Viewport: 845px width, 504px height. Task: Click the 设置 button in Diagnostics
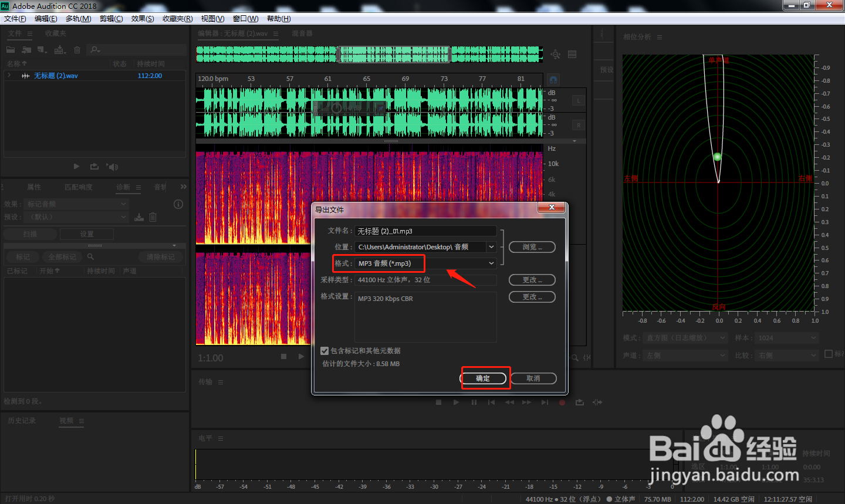pyautogui.click(x=87, y=234)
